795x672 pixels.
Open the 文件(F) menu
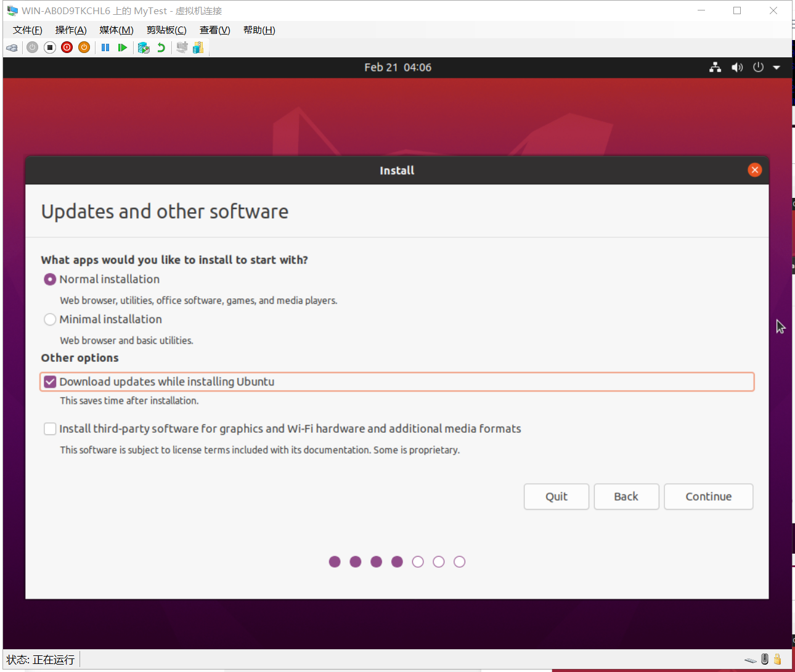pos(28,30)
